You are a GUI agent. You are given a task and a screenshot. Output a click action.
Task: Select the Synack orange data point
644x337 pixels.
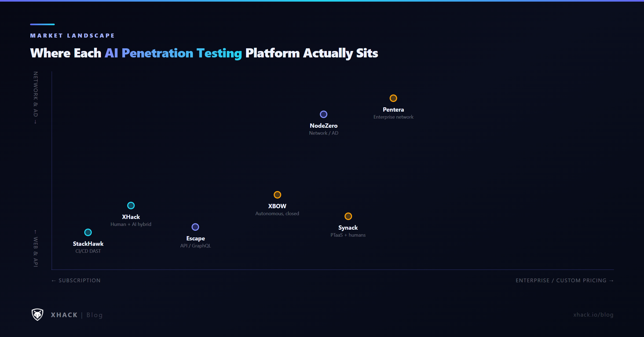coord(348,216)
